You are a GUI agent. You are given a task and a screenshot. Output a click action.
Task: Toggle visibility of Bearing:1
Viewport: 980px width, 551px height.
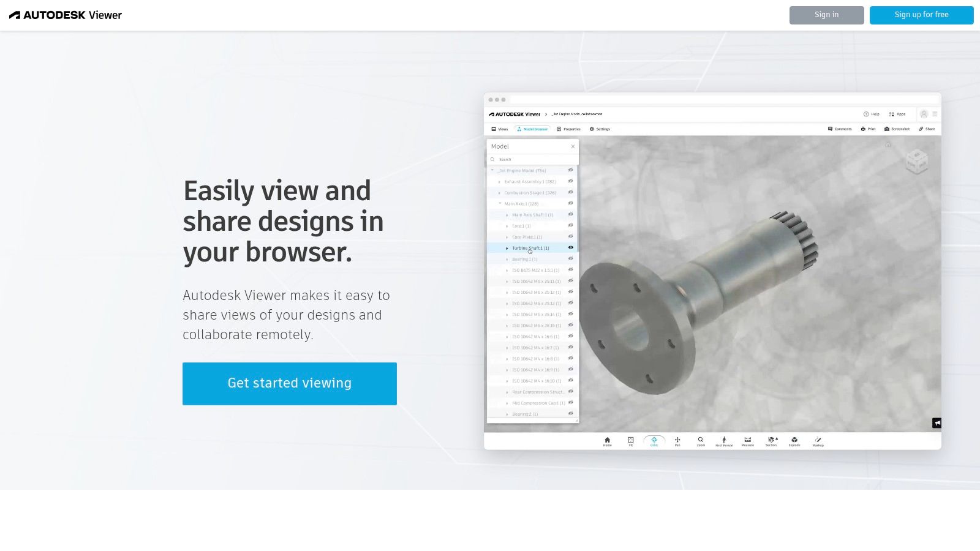click(570, 259)
